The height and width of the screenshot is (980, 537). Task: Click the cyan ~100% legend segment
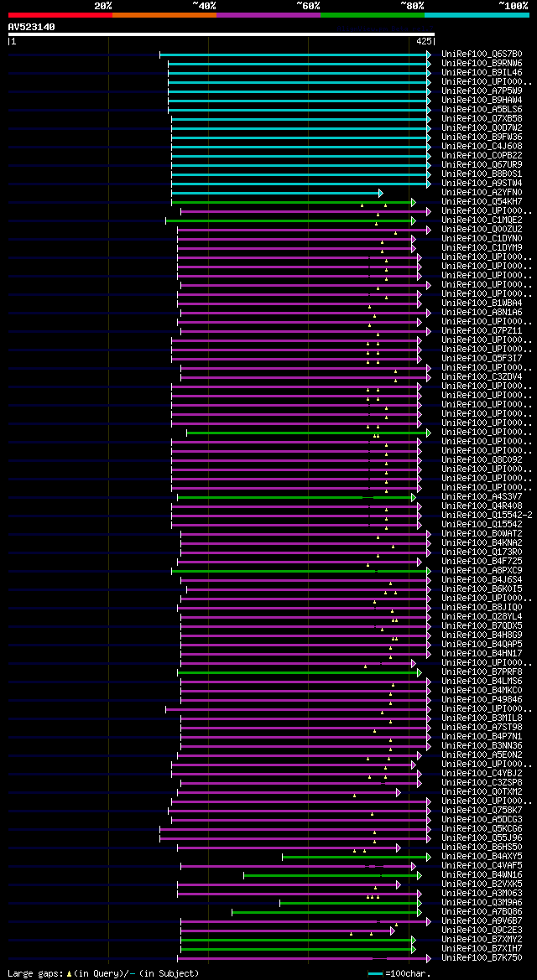pos(477,14)
